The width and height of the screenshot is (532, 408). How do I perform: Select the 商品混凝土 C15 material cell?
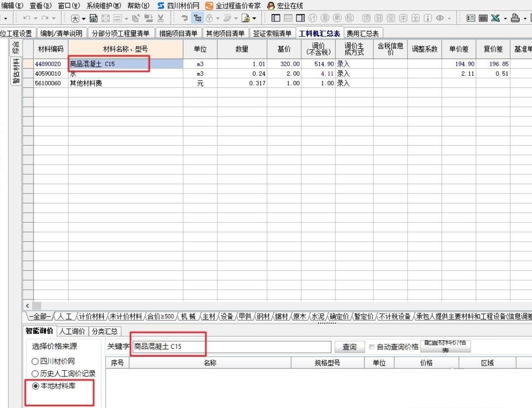[x=125, y=64]
